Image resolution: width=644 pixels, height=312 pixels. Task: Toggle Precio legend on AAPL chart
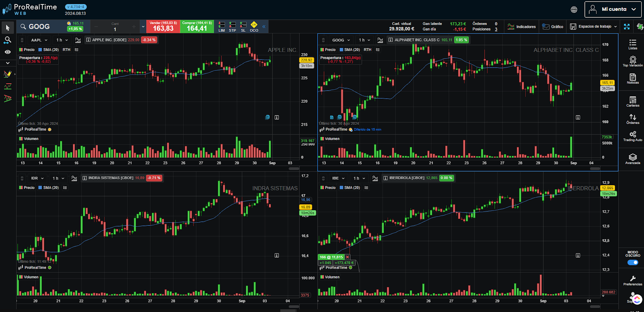tap(27, 50)
